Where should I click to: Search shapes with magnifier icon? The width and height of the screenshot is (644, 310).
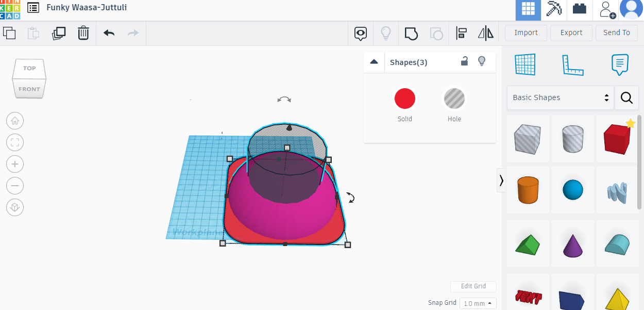[x=626, y=97]
